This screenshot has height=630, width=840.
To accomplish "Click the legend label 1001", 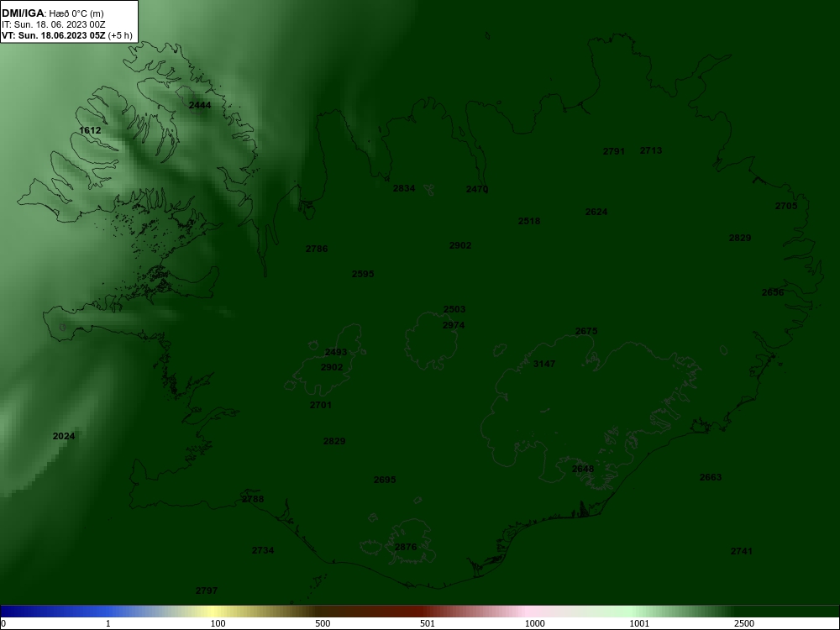I will [x=639, y=623].
